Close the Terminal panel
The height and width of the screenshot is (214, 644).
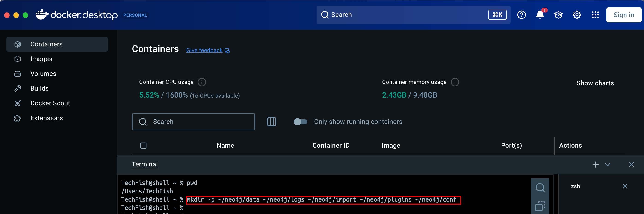(631, 165)
